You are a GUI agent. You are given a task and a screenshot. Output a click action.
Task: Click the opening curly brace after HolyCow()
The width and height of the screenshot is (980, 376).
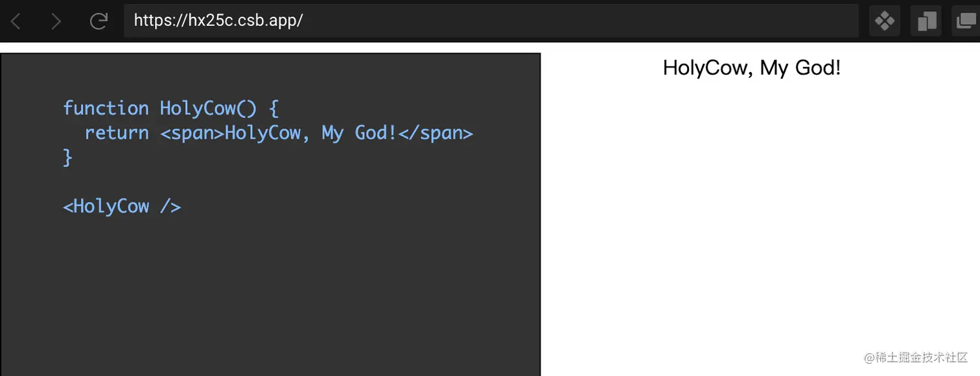tap(273, 108)
